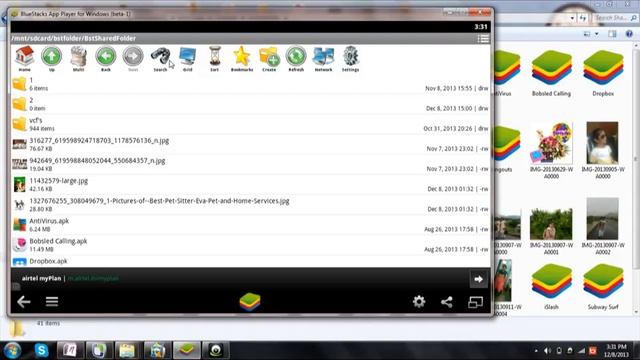
Task: Click taskbar volume icon
Action: tap(547, 351)
